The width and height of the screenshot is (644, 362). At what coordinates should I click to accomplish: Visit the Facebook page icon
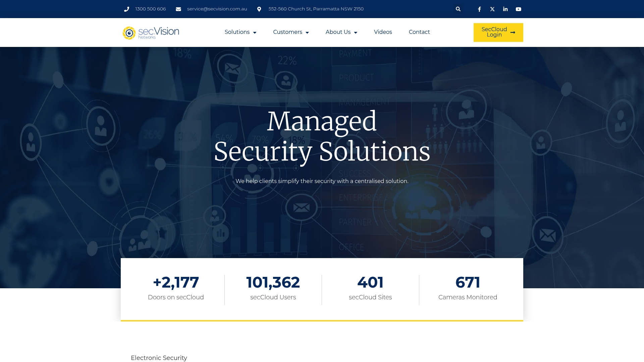click(x=479, y=9)
